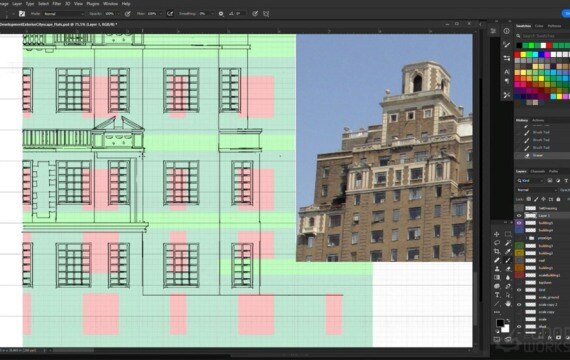Toggle lock all padlock icon

point(558,199)
